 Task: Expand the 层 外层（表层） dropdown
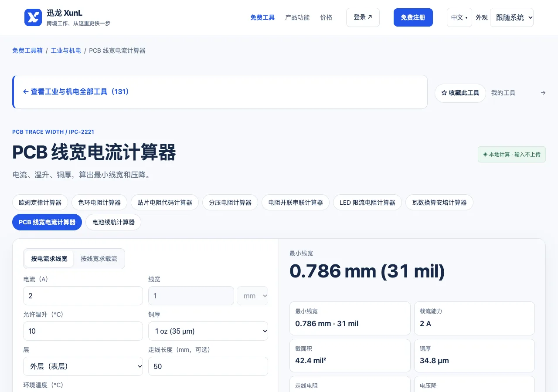(x=83, y=366)
